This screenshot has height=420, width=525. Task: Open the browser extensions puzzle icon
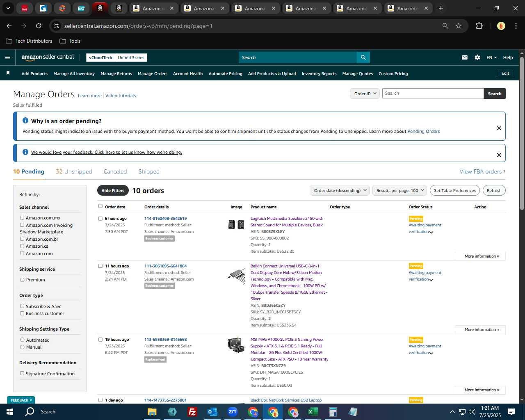[479, 26]
